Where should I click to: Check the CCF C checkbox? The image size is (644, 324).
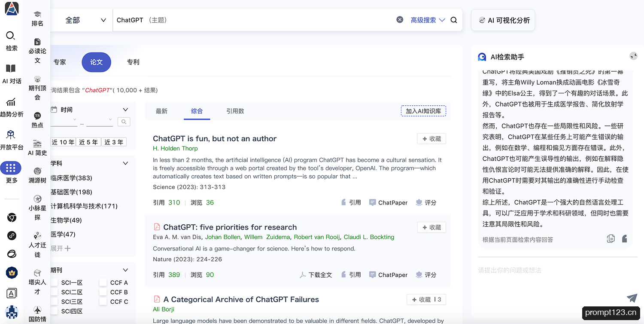[103, 302]
